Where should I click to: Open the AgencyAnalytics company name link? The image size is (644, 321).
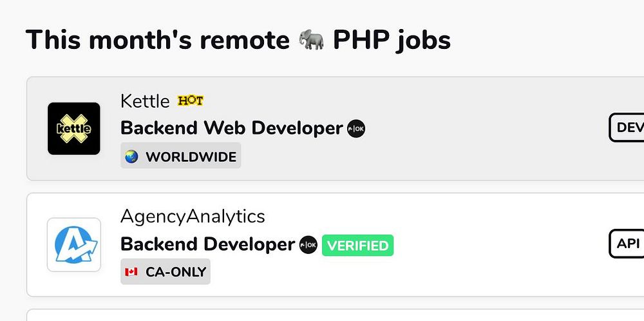[193, 217]
